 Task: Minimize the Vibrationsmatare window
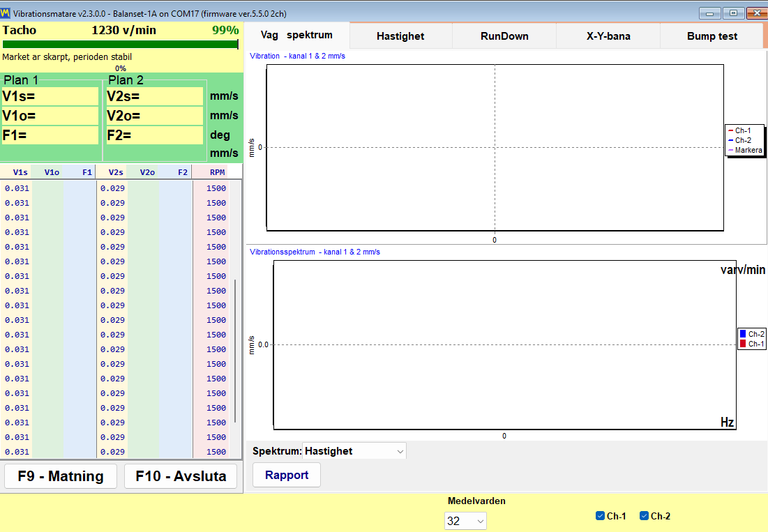point(709,13)
